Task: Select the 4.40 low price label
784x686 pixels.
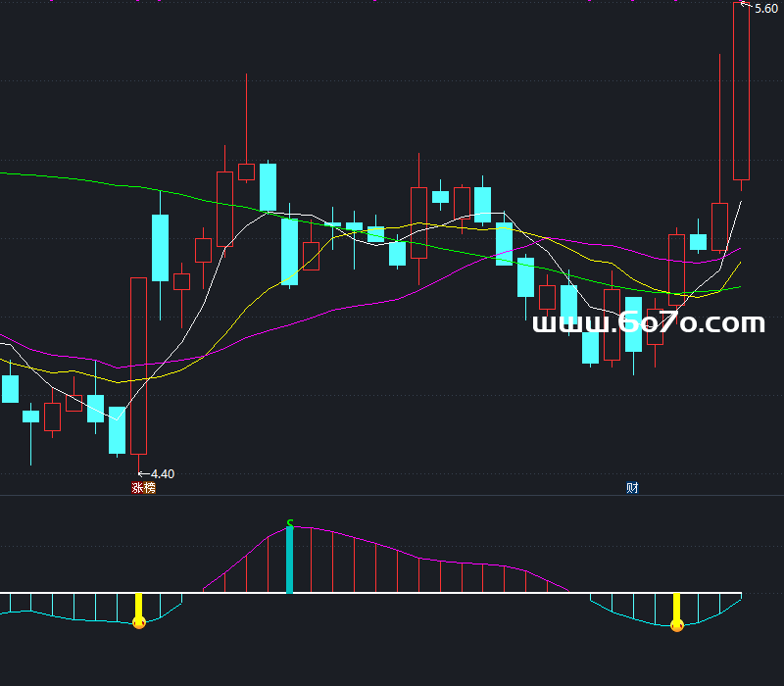Action: pos(163,473)
